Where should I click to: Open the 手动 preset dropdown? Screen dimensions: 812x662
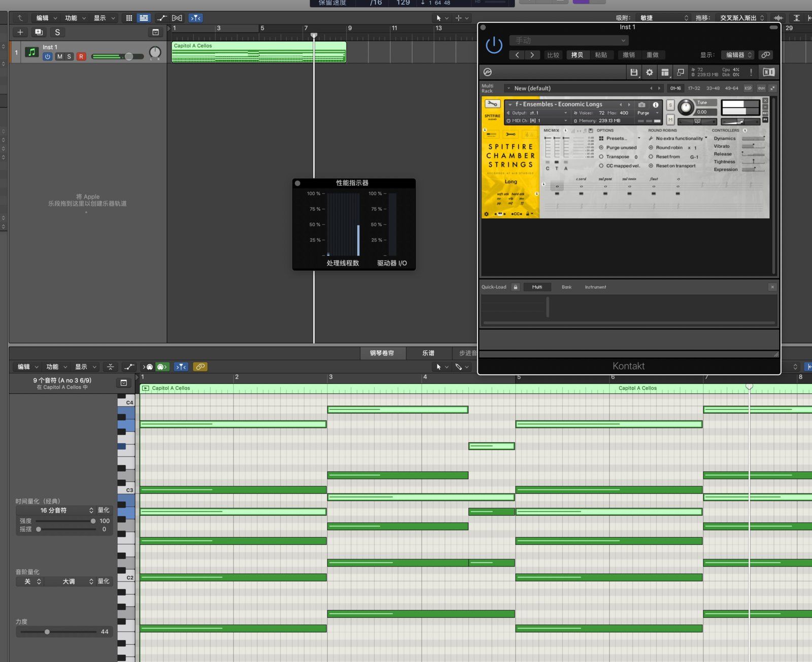[569, 40]
